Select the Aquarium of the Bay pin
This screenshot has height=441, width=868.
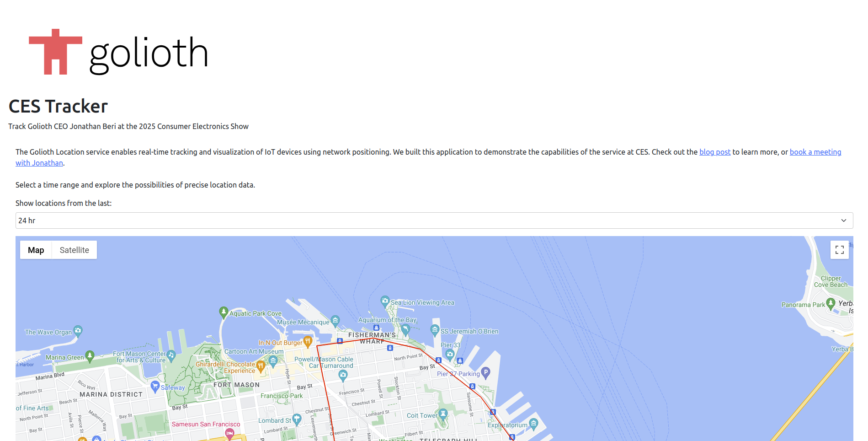pos(405,329)
